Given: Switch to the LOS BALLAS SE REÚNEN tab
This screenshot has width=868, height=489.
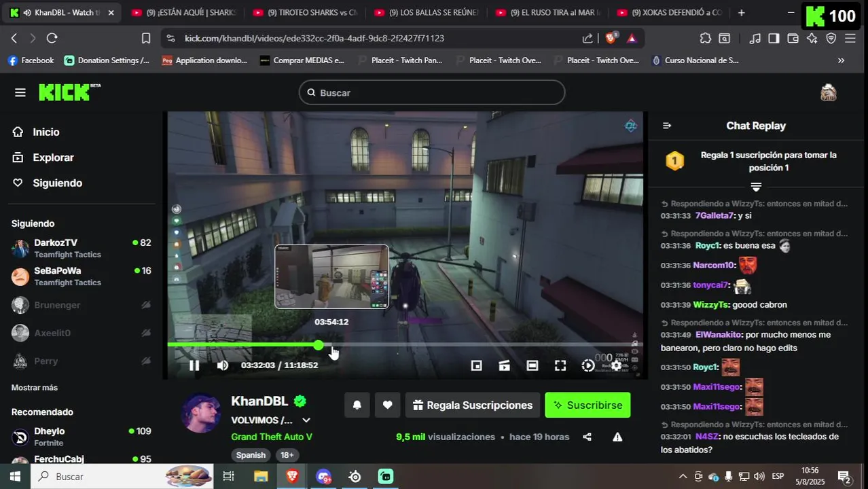Looking at the screenshot, I should pyautogui.click(x=426, y=13).
